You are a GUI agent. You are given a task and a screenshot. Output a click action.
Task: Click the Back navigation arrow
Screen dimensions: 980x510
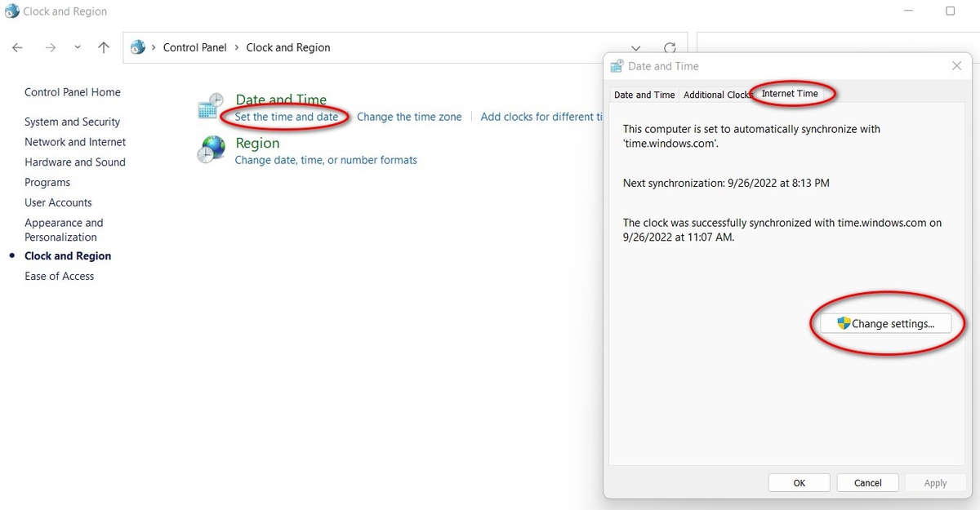point(16,47)
